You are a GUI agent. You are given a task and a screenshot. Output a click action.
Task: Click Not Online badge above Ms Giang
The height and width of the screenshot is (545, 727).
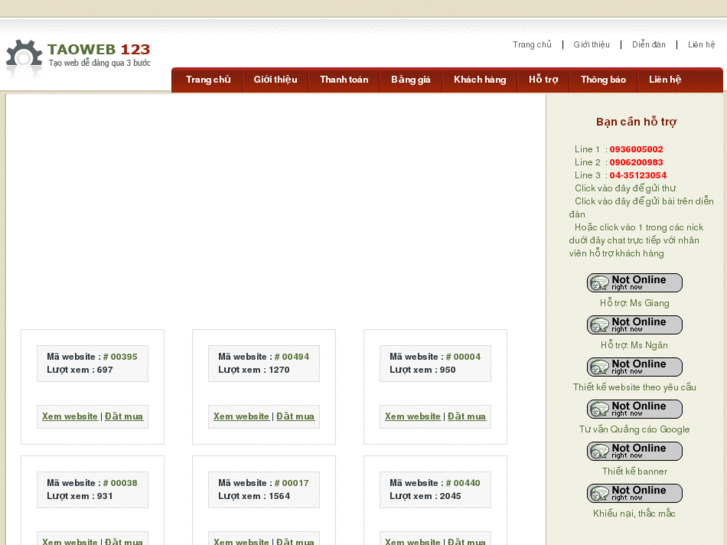coord(634,282)
